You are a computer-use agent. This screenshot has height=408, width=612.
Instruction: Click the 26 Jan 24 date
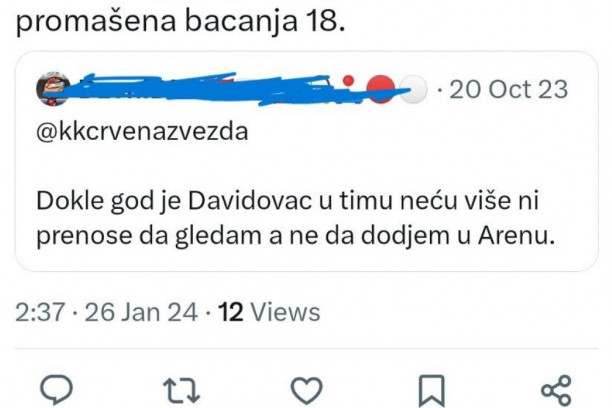[141, 312]
